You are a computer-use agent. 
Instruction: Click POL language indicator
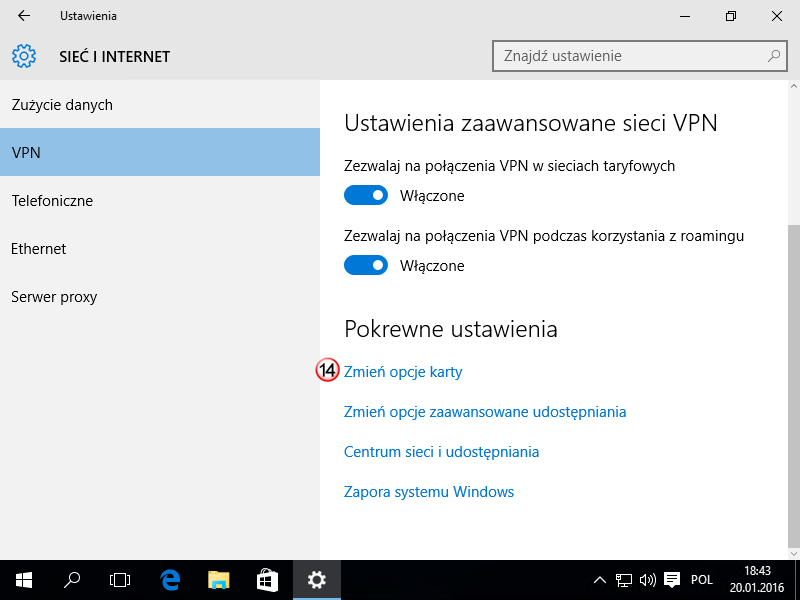coord(702,580)
